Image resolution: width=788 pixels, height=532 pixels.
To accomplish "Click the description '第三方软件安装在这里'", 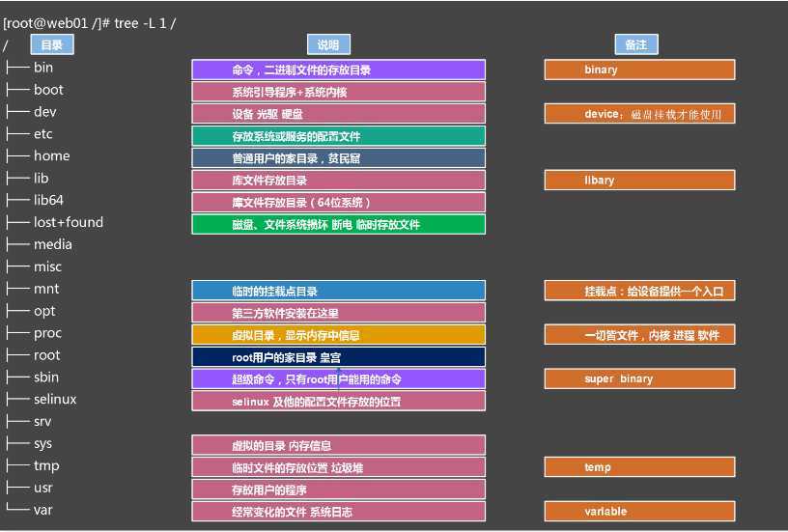I will click(338, 313).
